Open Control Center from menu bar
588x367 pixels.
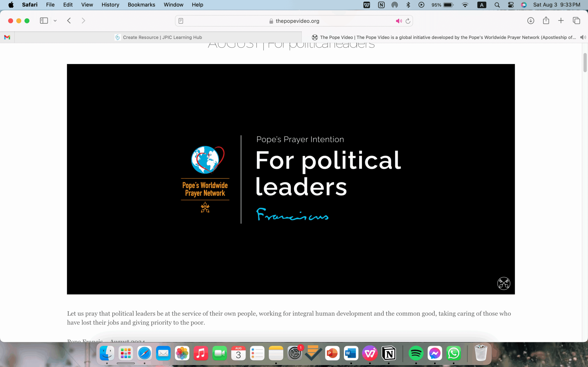(511, 5)
